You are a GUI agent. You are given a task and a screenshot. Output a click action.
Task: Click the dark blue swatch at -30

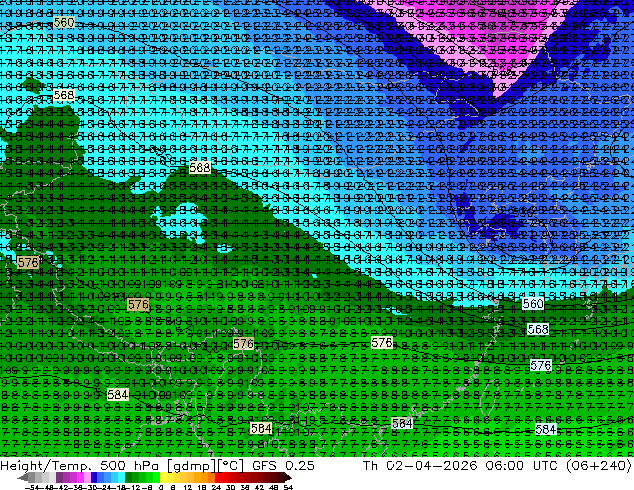click(x=94, y=477)
